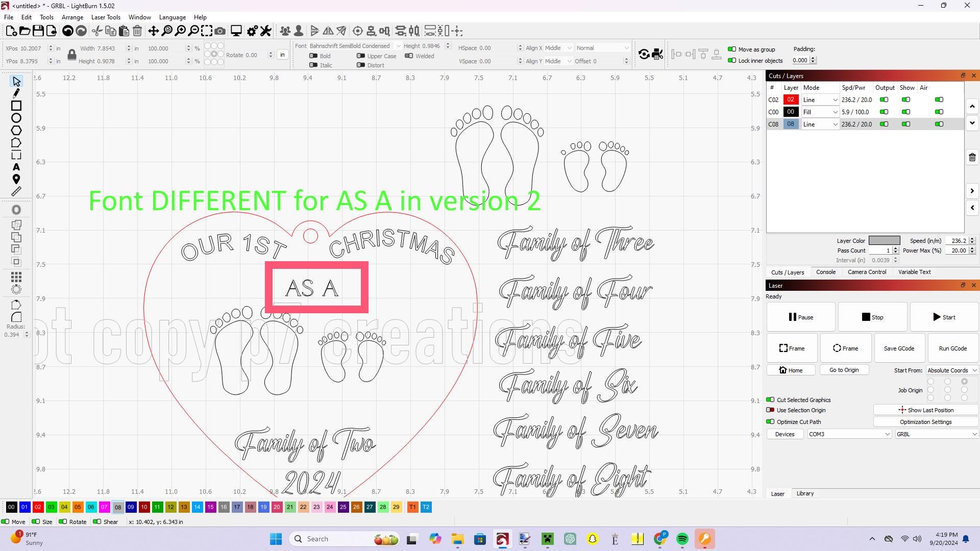This screenshot has height=551, width=980.
Task: Click the Save Project floppy icon
Action: 38,31
